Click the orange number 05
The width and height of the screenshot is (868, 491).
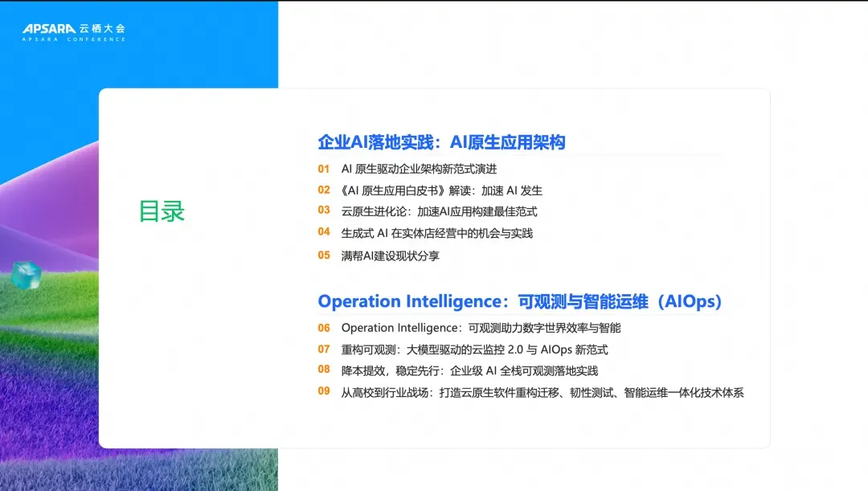pos(324,256)
